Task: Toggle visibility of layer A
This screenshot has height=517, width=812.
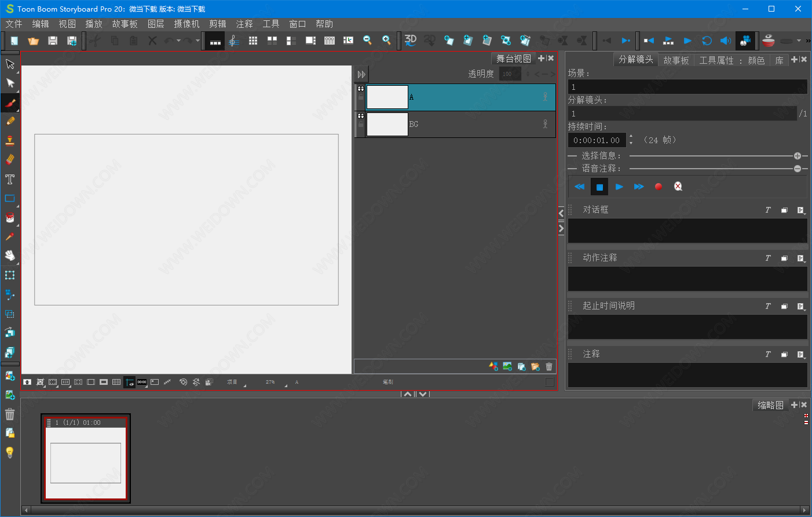Action: [x=361, y=89]
